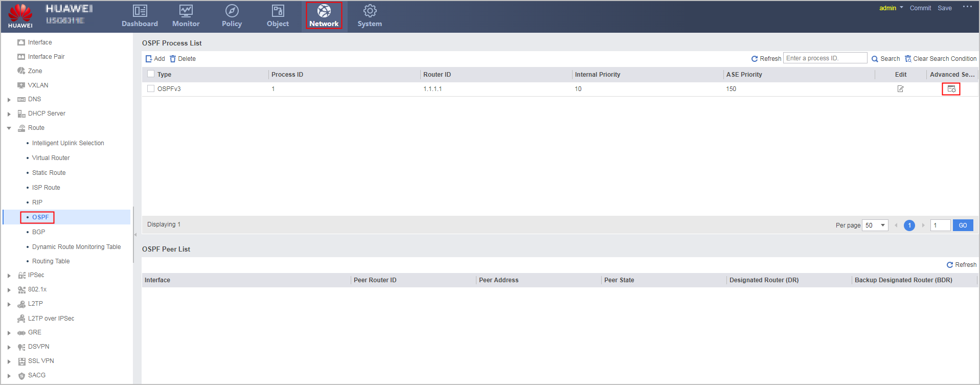
Task: Add a new OSPF process
Action: tap(155, 59)
